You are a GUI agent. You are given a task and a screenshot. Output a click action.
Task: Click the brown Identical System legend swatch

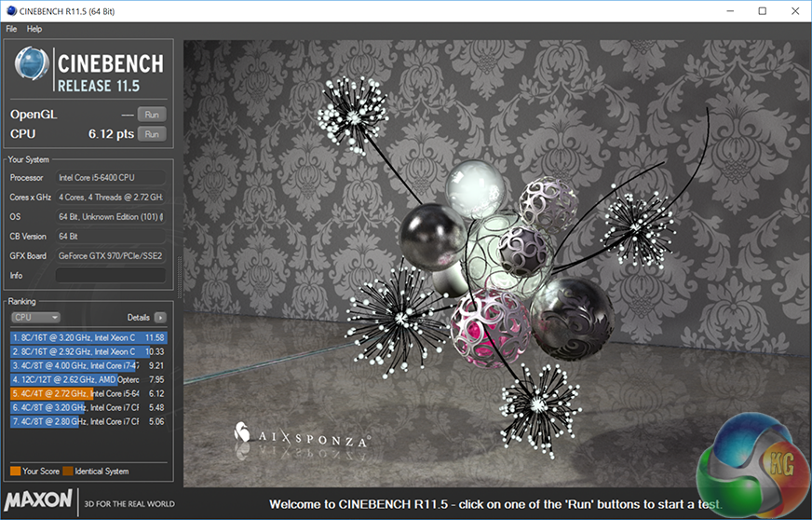(x=68, y=472)
